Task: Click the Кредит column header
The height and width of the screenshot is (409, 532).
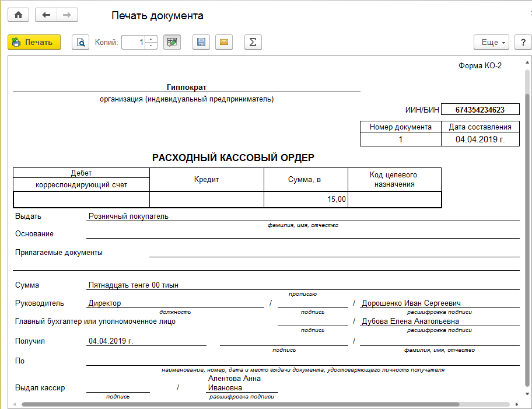Action: coord(206,180)
